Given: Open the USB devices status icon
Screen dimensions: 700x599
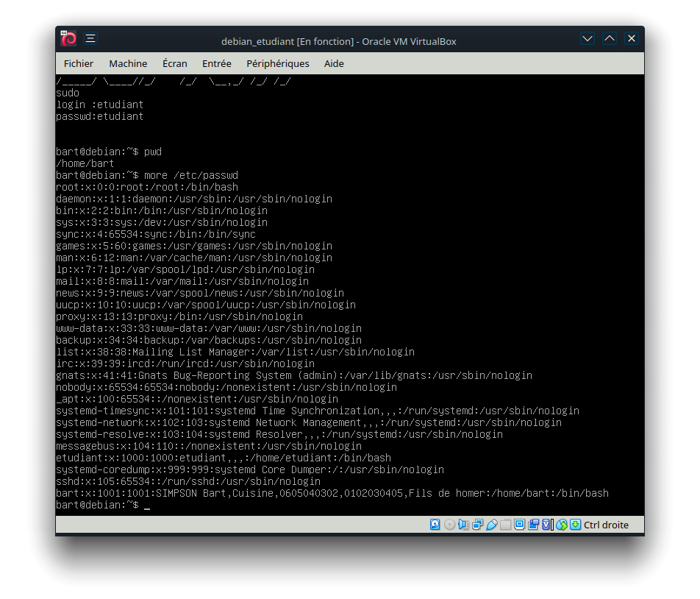Looking at the screenshot, I should pyautogui.click(x=491, y=525).
